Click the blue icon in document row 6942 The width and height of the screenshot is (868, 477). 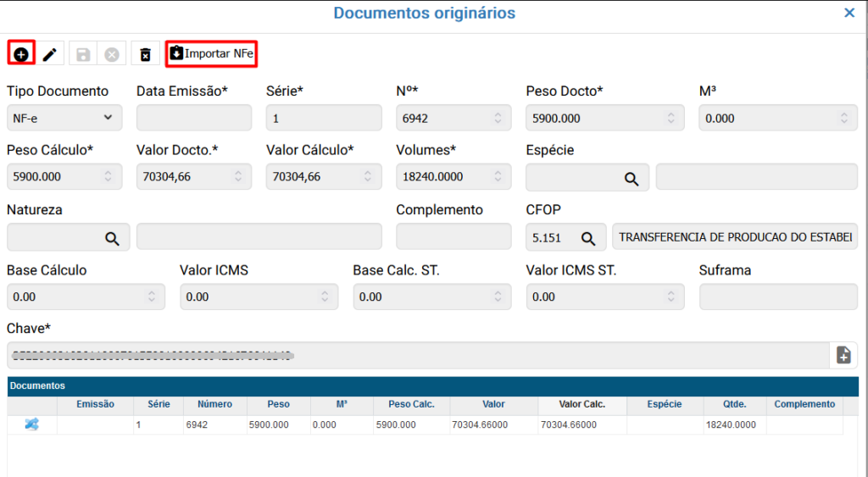[x=31, y=424]
